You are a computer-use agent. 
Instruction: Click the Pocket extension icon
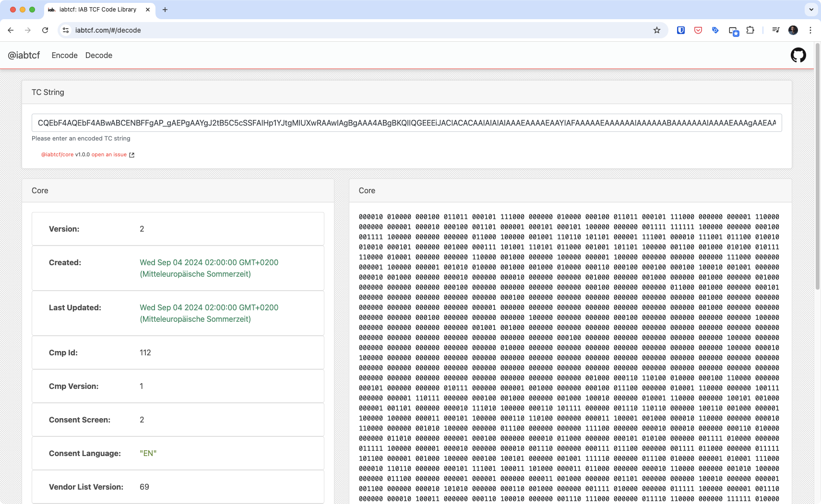tap(698, 30)
